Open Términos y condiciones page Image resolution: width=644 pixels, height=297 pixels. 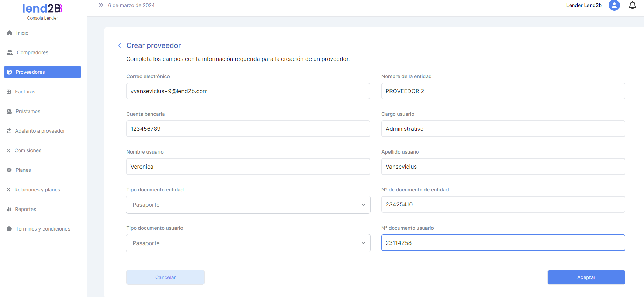coord(43,229)
